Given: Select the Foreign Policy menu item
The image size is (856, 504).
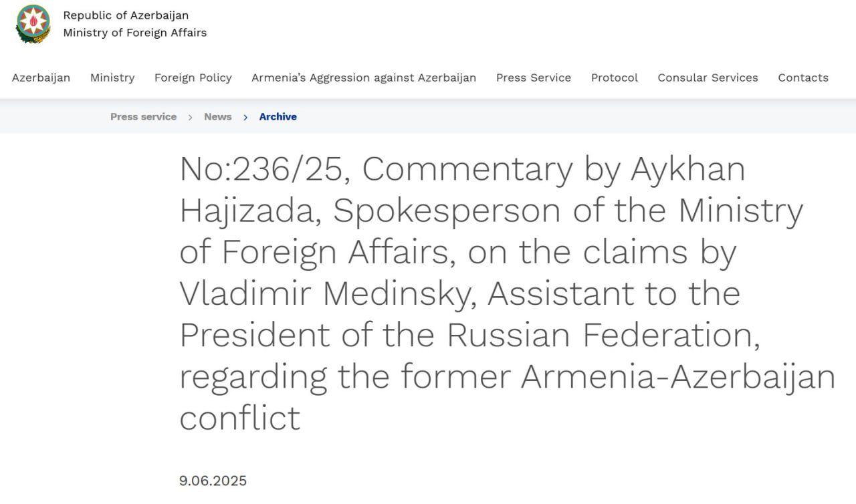Looking at the screenshot, I should pos(193,78).
